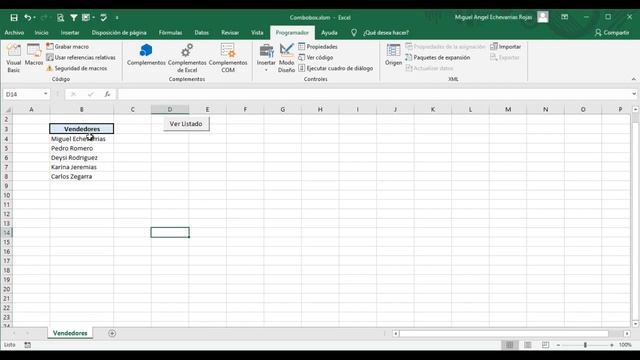Expand the Name Box dropdown
The width and height of the screenshot is (640, 360).
click(x=45, y=94)
